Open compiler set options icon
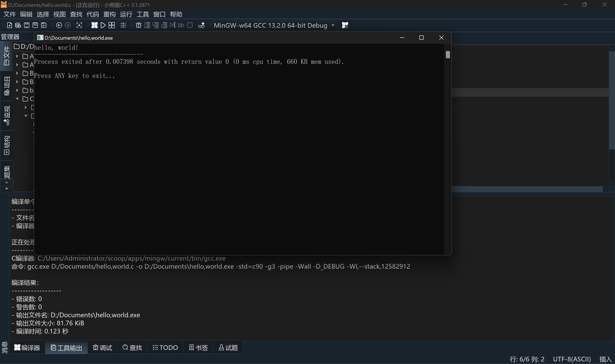 (345, 25)
